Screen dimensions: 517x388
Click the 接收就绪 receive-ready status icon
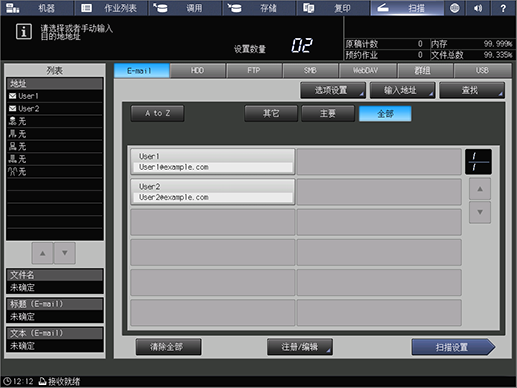pyautogui.click(x=42, y=381)
